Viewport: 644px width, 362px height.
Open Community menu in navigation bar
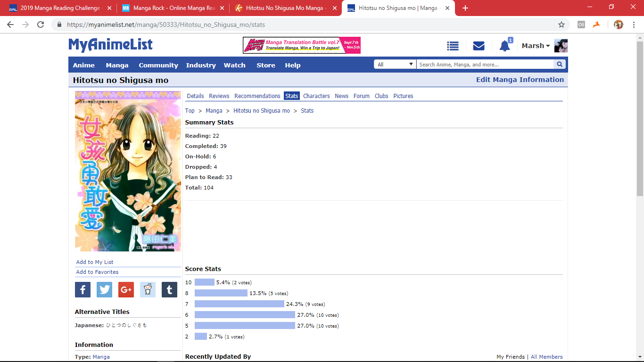pyautogui.click(x=158, y=65)
